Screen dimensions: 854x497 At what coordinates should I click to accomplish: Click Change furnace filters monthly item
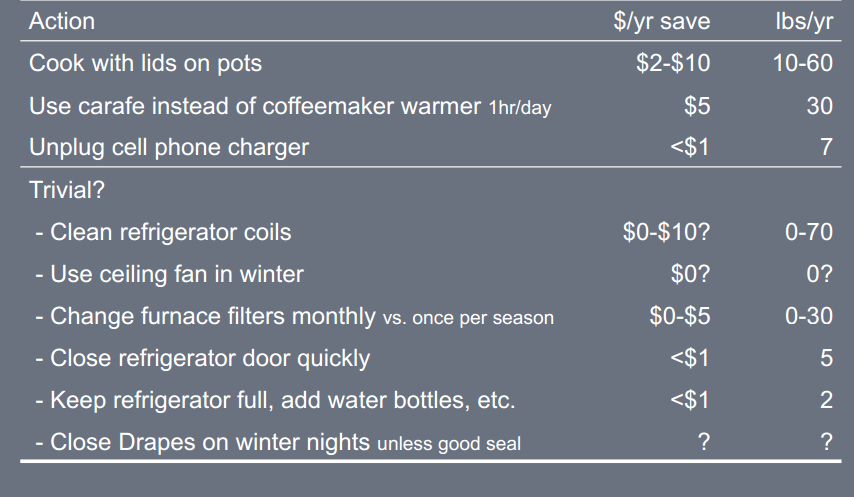click(x=205, y=316)
